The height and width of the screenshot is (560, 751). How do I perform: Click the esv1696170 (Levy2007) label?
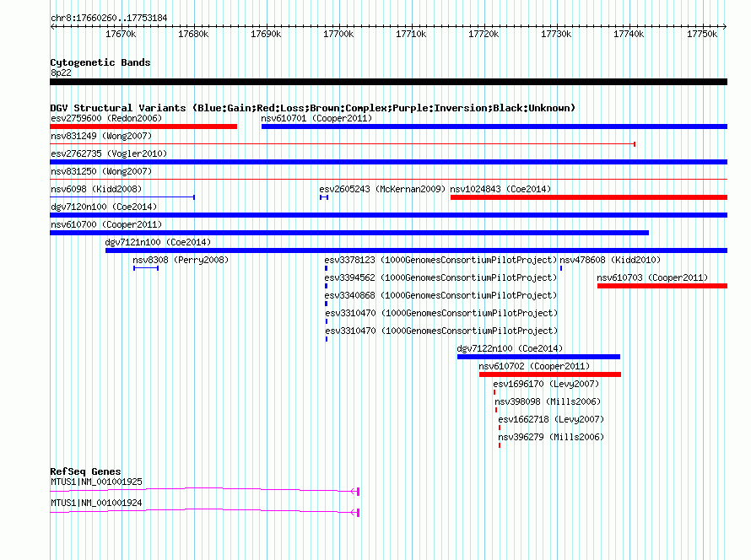[x=546, y=384]
